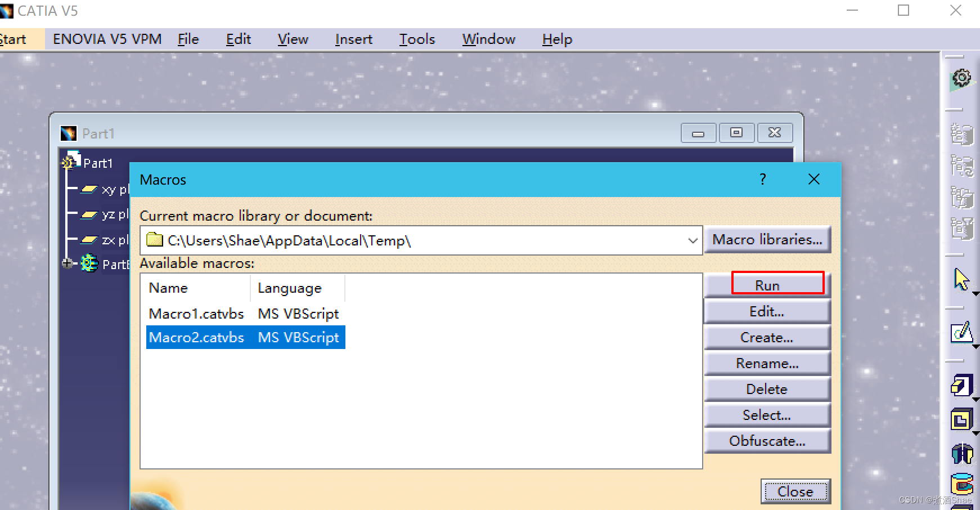
Task: Select the yz plane icon in tree
Action: (89, 214)
